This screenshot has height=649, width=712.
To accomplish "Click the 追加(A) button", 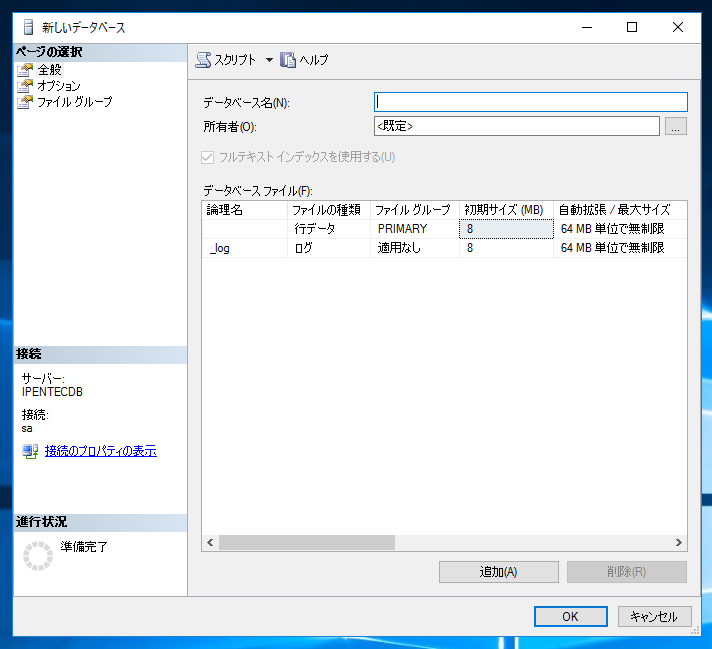I will (x=499, y=572).
